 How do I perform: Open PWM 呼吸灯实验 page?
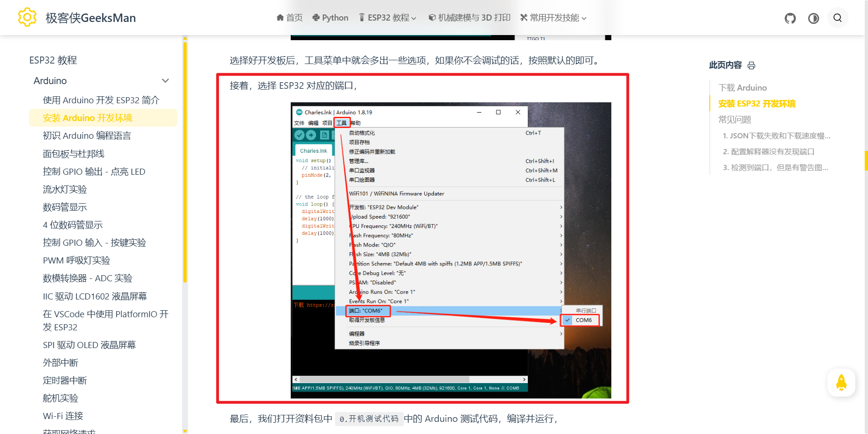coord(76,260)
